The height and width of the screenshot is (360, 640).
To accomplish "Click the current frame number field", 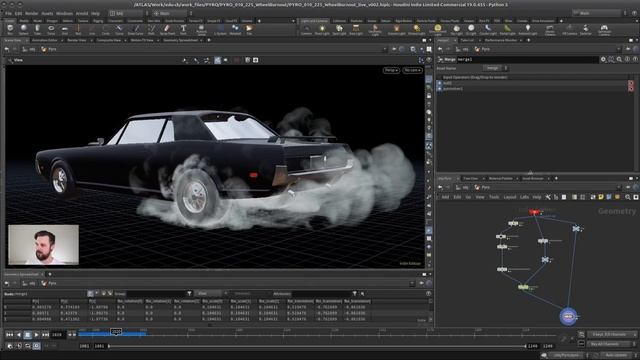I will 57,335.
